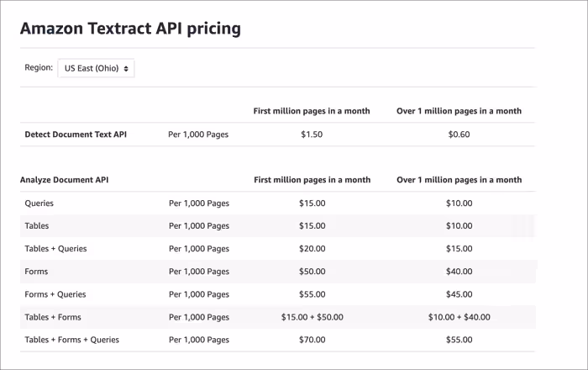
Task: Click the $10.00 + $40.00 price cell
Action: tap(459, 317)
